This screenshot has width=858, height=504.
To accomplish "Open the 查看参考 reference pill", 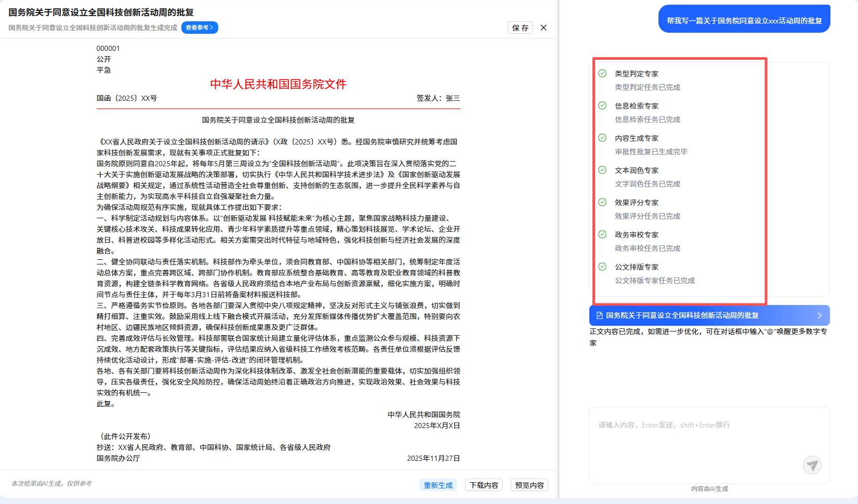I will tap(200, 28).
